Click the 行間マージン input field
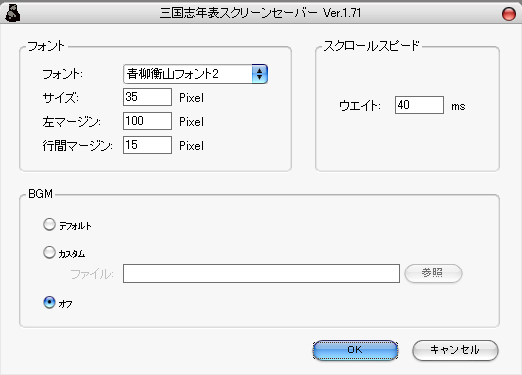 tap(147, 145)
